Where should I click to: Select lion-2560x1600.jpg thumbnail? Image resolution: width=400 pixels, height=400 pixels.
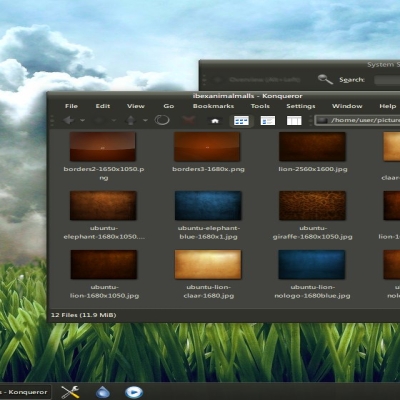tap(312, 147)
